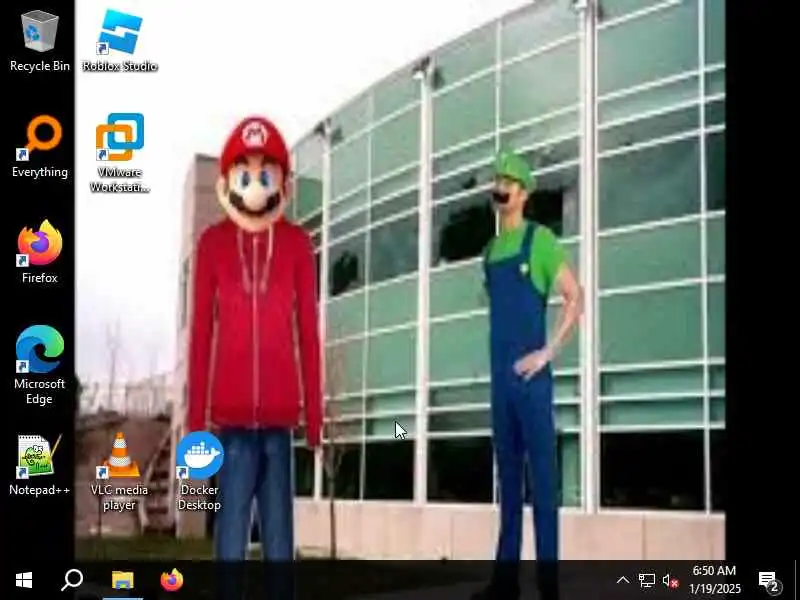Viewport: 800px width, 600px height.
Task: Select the Docker Desktop shortcut
Action: point(199,471)
